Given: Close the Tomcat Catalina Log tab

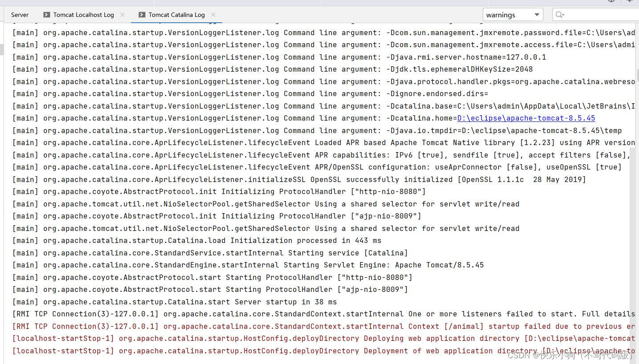Looking at the screenshot, I should click(213, 14).
